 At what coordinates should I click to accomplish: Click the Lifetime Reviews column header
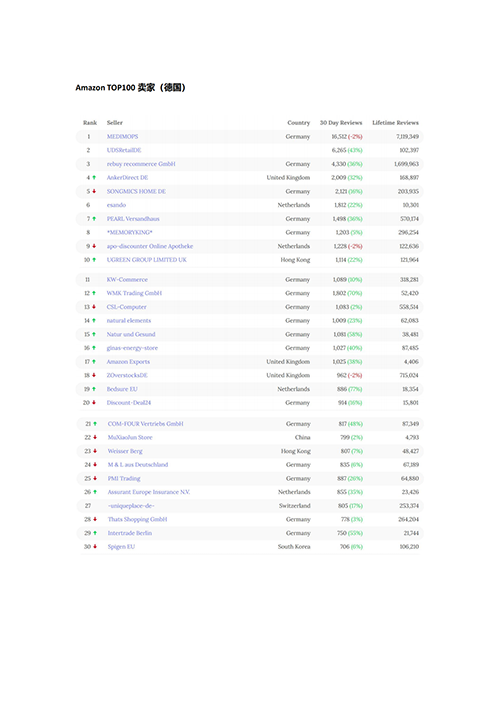[x=395, y=123]
